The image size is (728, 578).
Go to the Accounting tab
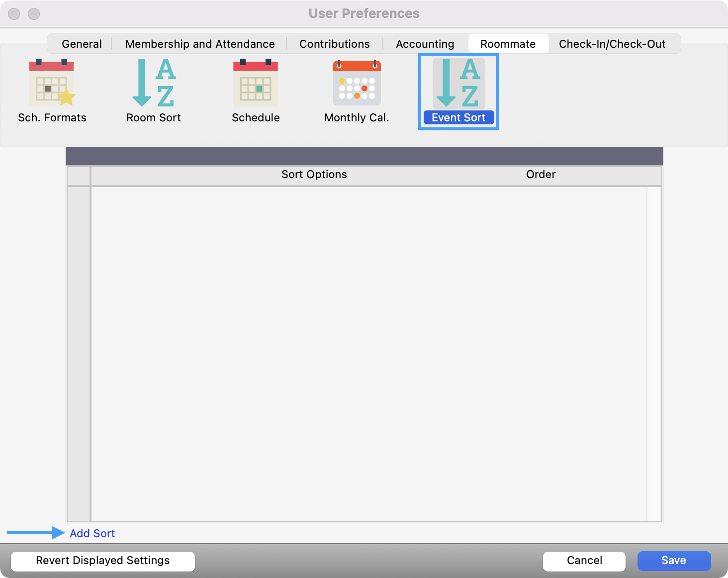425,44
